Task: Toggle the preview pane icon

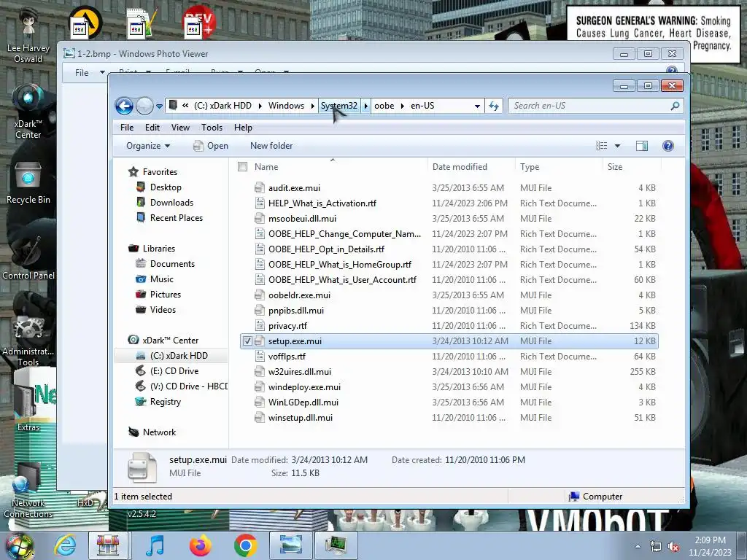Action: 642,146
